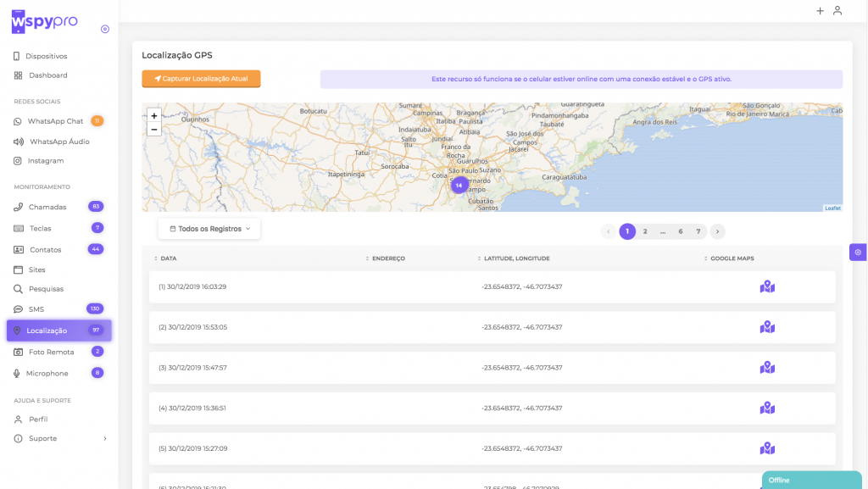Click date text (3) 30/12/2019 15:47:57
The image size is (868, 489).
pos(192,367)
